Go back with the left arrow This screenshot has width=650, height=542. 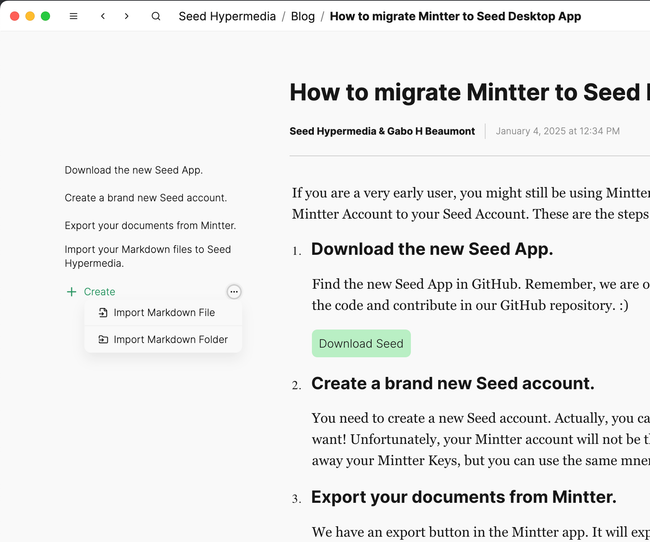pos(103,16)
